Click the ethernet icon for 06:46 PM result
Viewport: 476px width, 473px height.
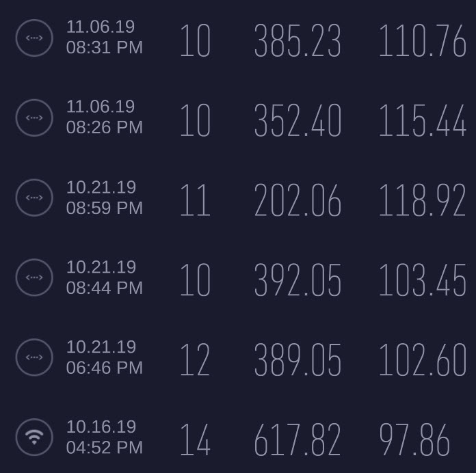point(34,357)
